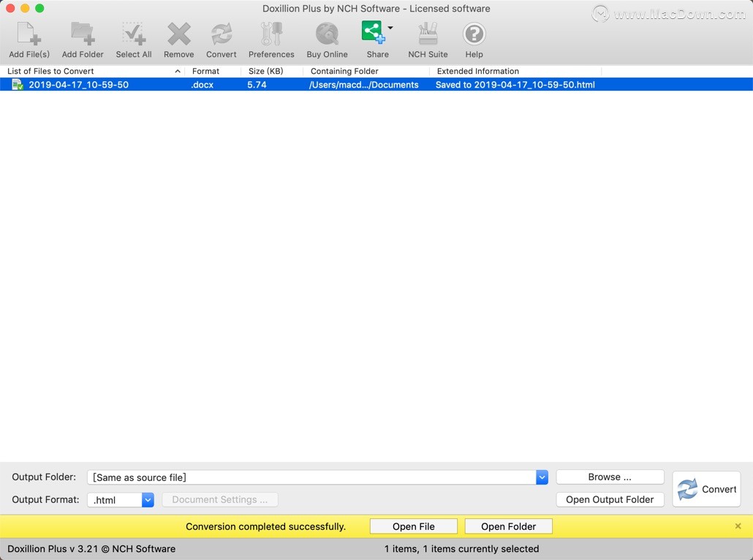Screen dimensions: 753x560
Task: Start conversion using toolbar Convert icon
Action: pos(222,34)
